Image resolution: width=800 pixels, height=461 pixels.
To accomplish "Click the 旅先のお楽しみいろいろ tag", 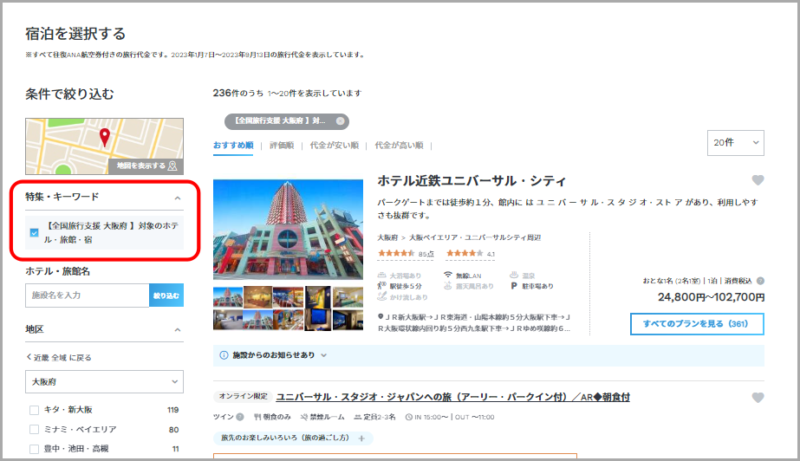I will tap(293, 438).
